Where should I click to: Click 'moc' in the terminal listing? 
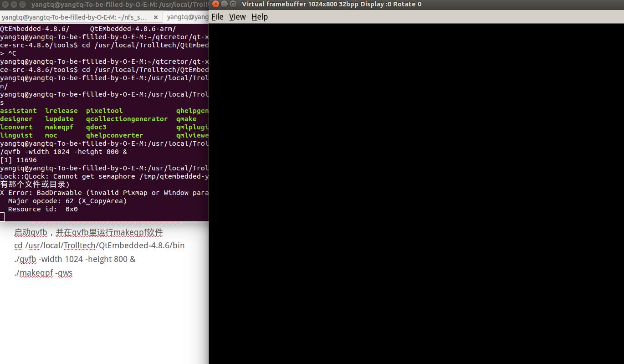[x=51, y=135]
